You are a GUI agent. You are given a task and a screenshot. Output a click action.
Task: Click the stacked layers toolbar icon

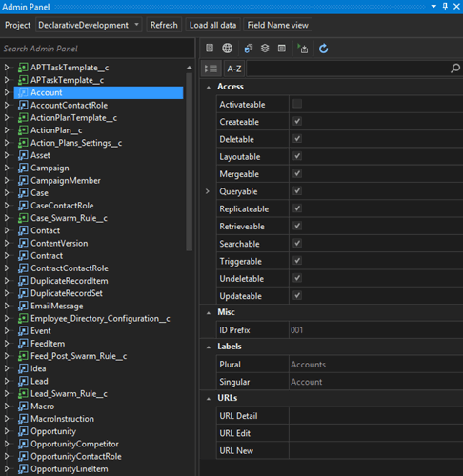click(265, 49)
